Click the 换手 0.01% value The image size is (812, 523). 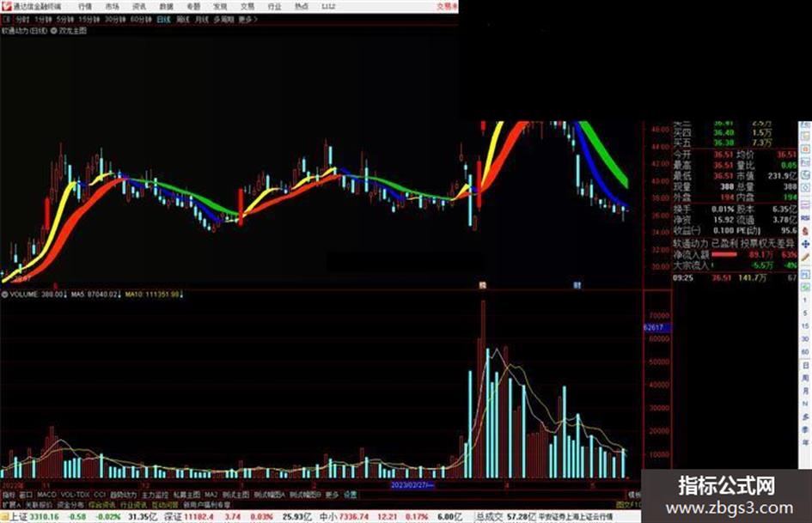[723, 210]
